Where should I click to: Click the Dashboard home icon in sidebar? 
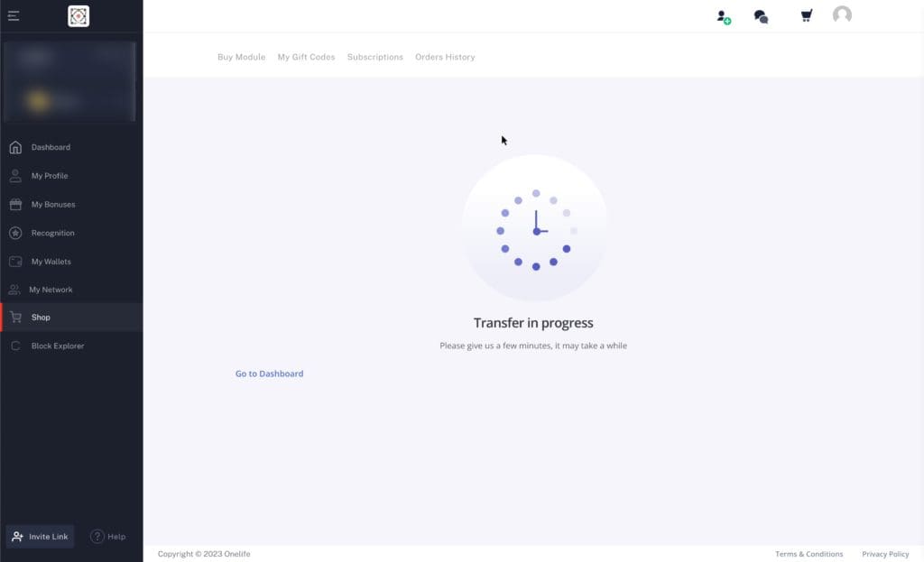click(x=15, y=147)
